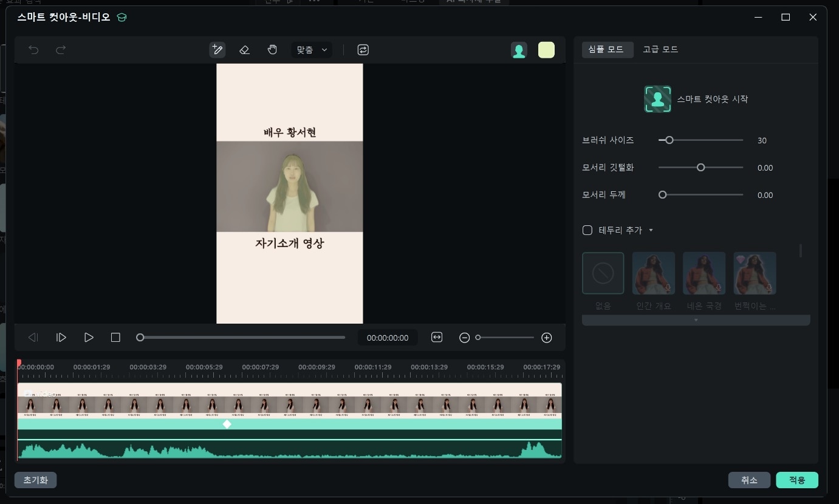Click the 적용 button
The width and height of the screenshot is (839, 504).
pos(797,480)
